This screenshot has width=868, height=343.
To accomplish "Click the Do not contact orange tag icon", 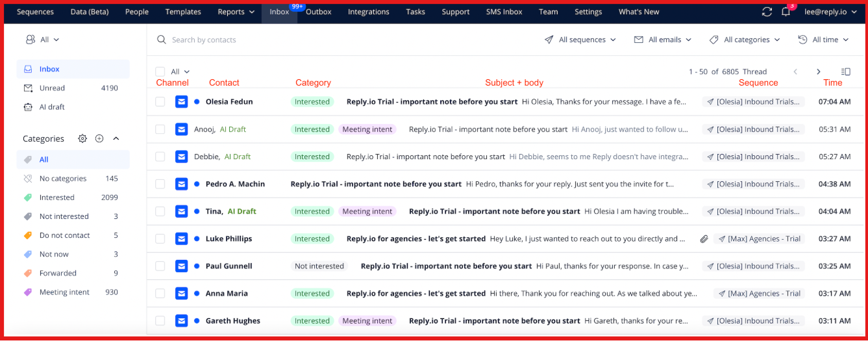I will 28,235.
